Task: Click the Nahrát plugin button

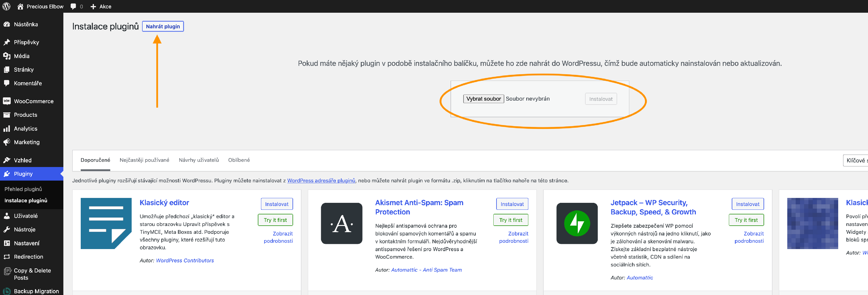Action: tap(163, 26)
